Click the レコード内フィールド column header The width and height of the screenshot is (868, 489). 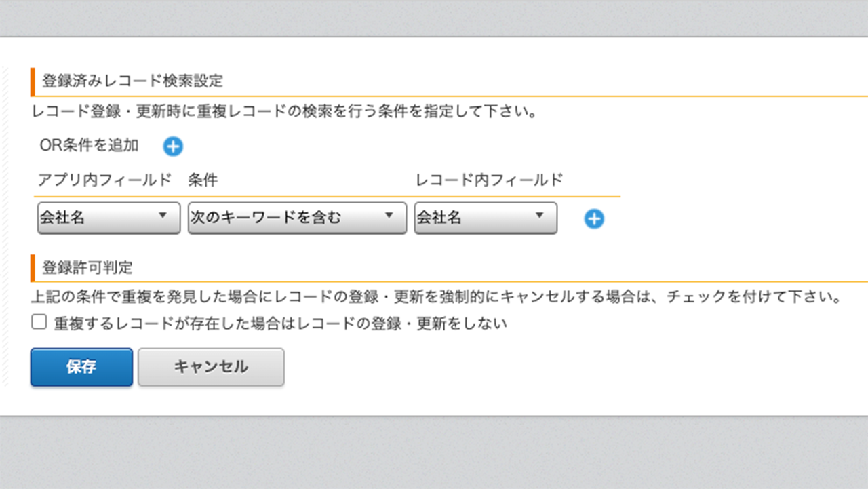tap(489, 180)
